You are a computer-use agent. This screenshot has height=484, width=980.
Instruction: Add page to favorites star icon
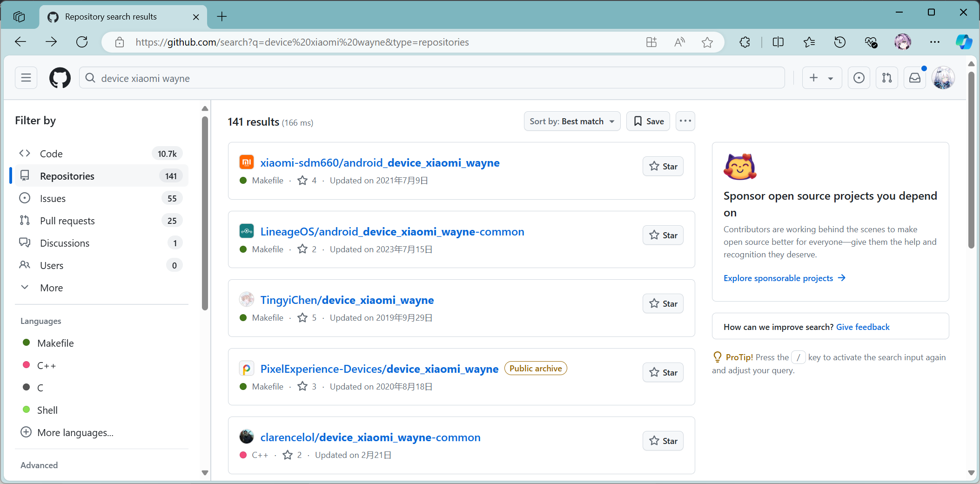(707, 42)
